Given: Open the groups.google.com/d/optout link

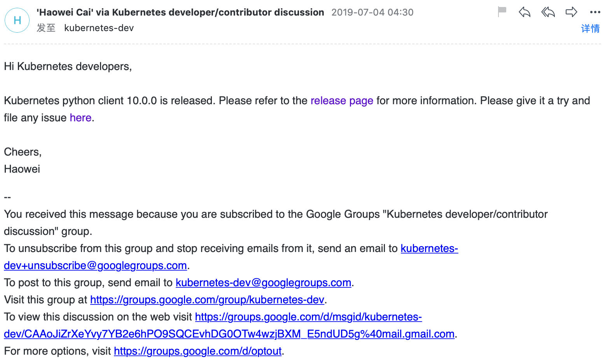Looking at the screenshot, I should click(x=198, y=351).
